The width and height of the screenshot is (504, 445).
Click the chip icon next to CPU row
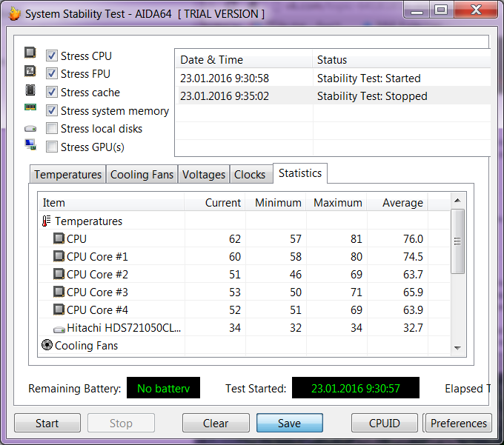pyautogui.click(x=59, y=238)
